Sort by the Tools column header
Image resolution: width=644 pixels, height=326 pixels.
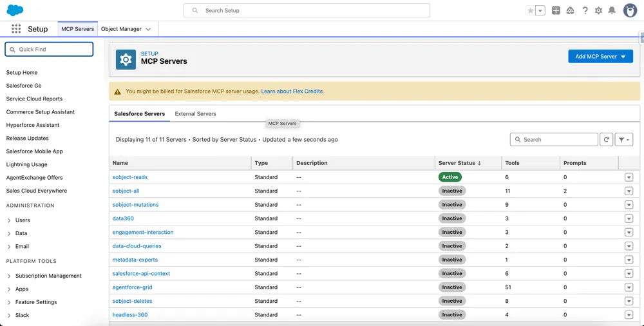pos(512,163)
